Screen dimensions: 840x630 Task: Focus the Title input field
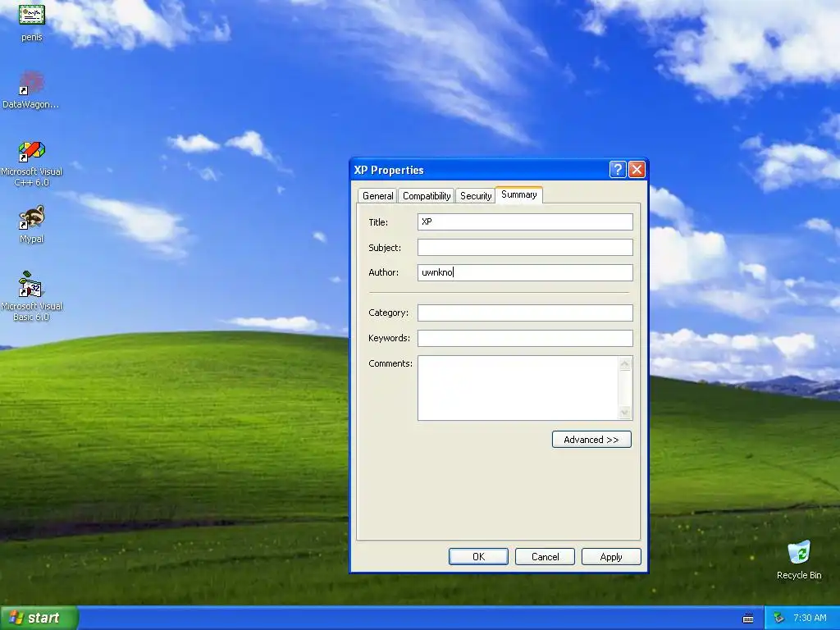tap(525, 221)
